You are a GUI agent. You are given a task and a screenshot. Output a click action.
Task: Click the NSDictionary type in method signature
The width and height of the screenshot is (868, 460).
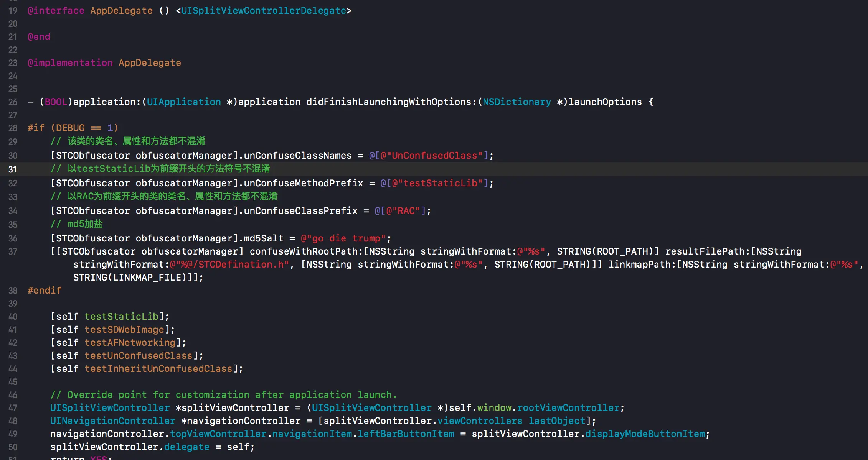(x=517, y=102)
